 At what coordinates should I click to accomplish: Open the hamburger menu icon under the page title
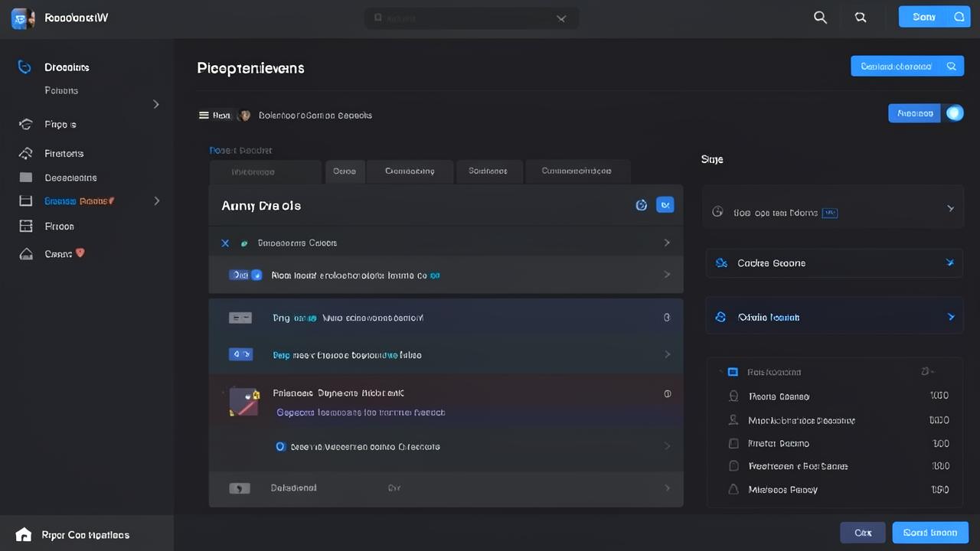[x=204, y=115]
